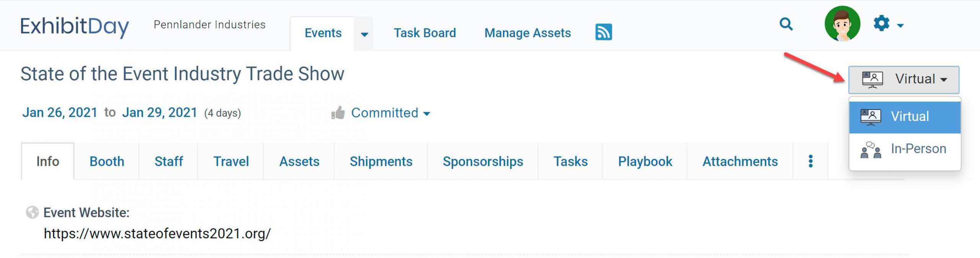Click the event website URL
Image resolution: width=980 pixels, height=258 pixels.
[x=157, y=234]
